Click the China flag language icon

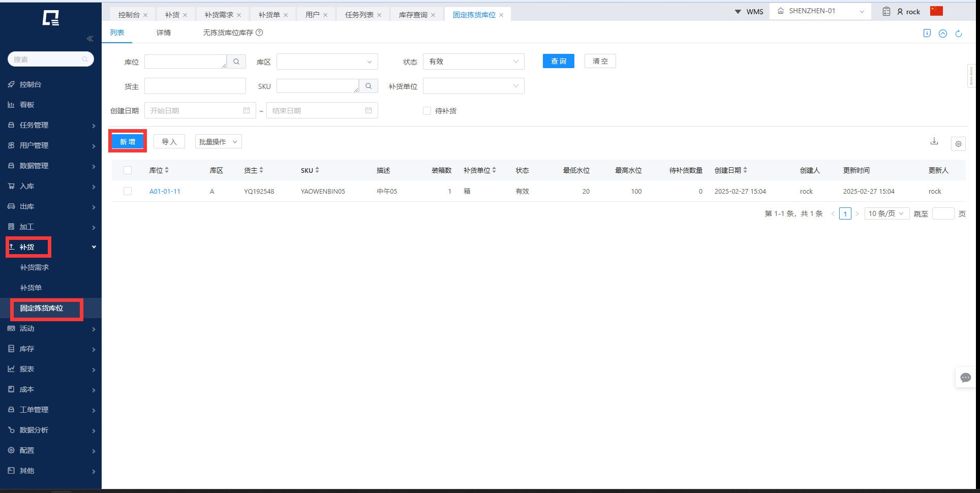pos(937,11)
